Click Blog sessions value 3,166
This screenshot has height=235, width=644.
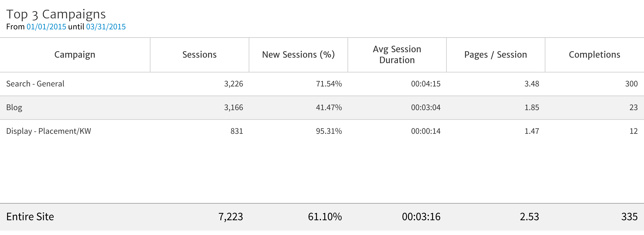click(x=234, y=107)
